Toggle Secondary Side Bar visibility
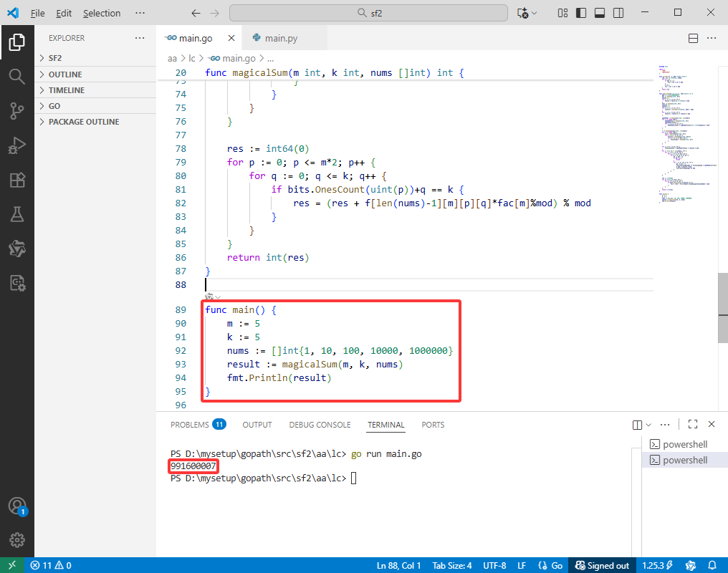Screen dimensions: 728x573 [618, 13]
